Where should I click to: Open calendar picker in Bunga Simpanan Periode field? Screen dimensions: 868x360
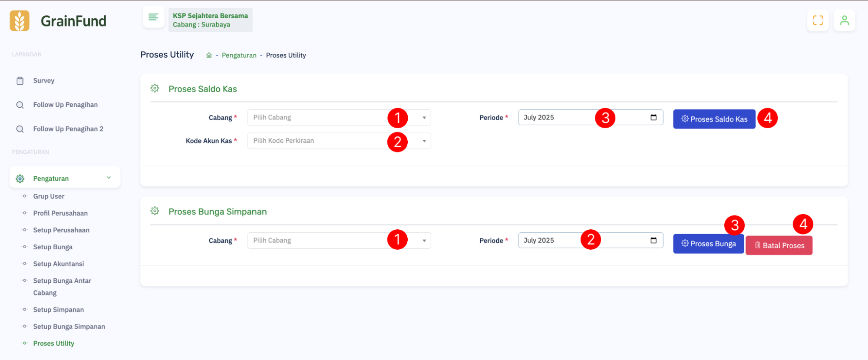[x=653, y=240]
